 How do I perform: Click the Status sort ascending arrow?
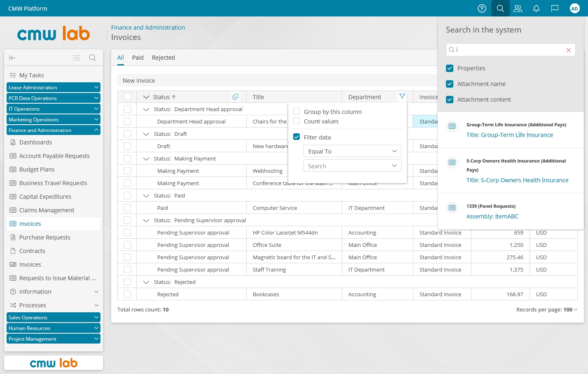tap(174, 97)
